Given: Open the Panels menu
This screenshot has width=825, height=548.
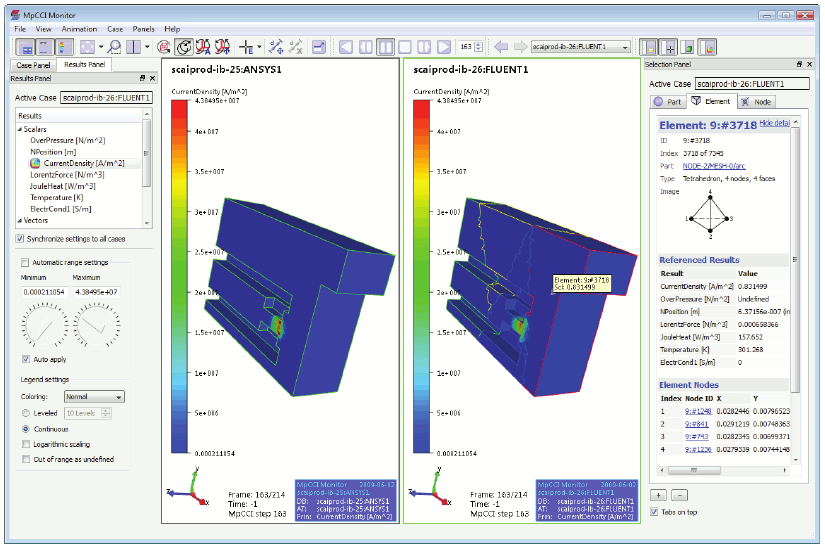Looking at the screenshot, I should (x=144, y=29).
